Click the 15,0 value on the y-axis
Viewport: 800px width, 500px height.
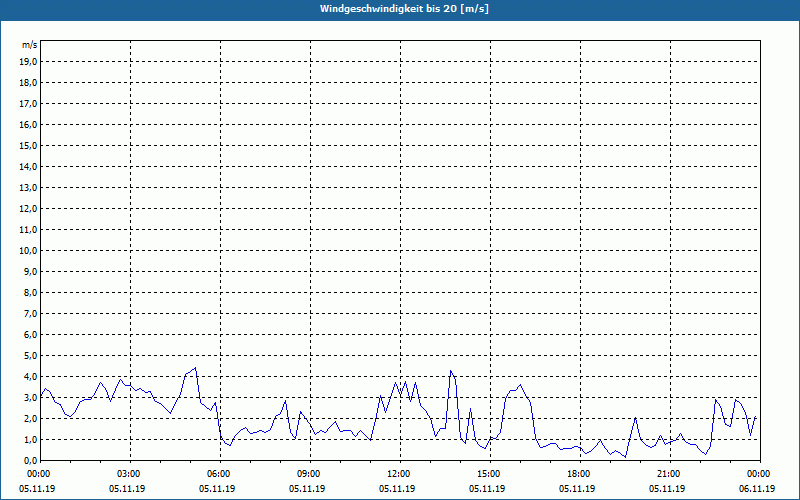point(29,145)
